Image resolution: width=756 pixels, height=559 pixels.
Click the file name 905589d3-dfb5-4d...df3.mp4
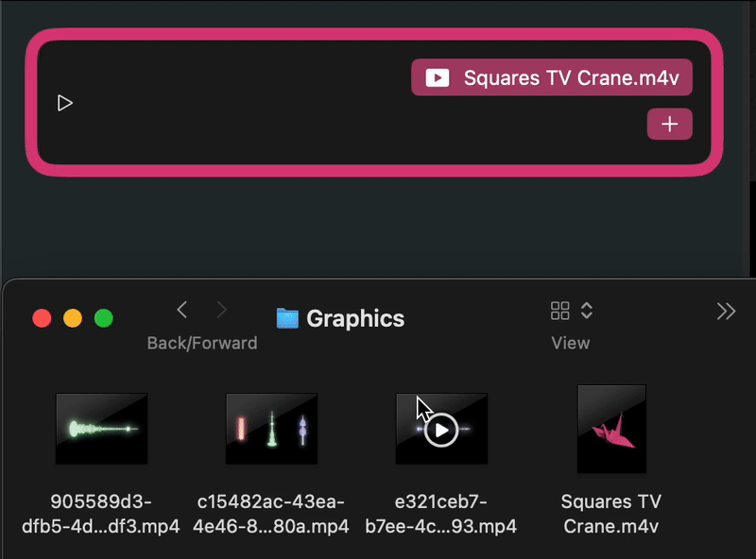[x=101, y=514]
